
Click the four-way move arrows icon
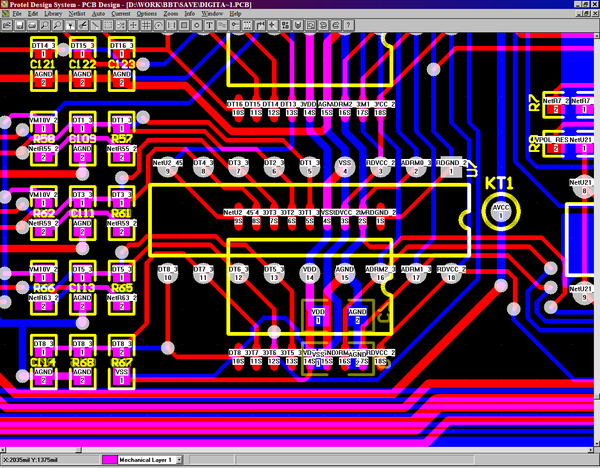click(x=133, y=25)
